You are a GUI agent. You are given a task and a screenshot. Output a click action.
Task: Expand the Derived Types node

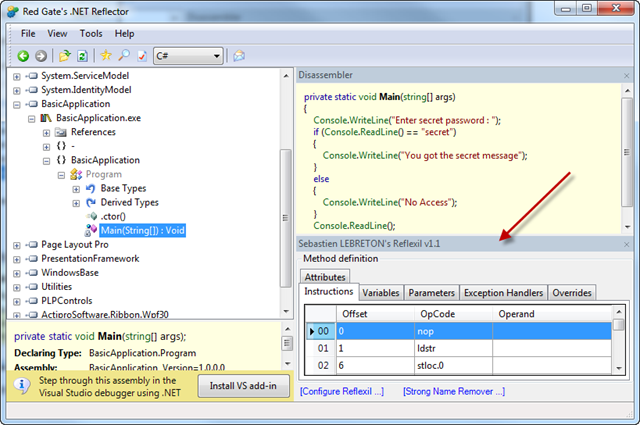pos(76,203)
